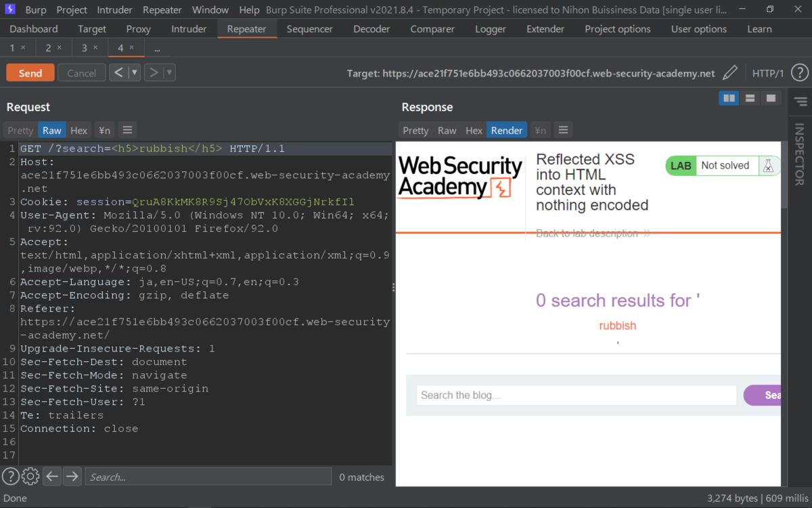Switch to the Proxy tab
The image size is (812, 508).
point(139,29)
